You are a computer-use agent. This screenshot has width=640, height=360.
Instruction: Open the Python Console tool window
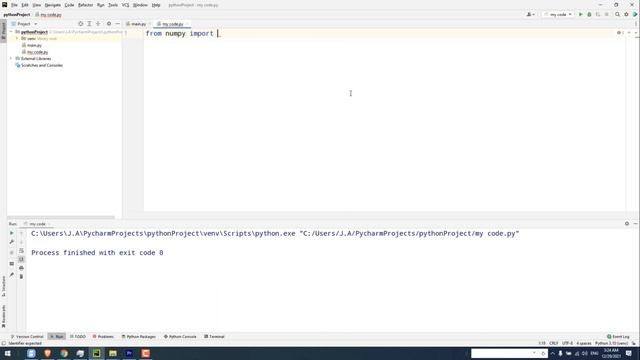pos(180,337)
